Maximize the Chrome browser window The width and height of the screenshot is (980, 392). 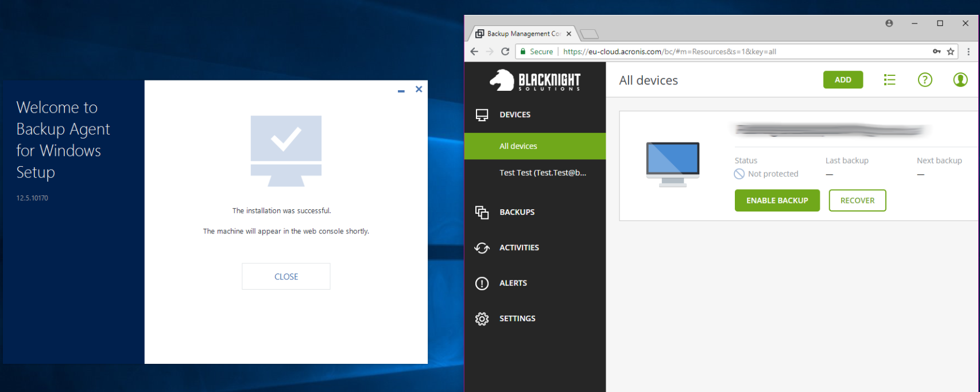940,23
